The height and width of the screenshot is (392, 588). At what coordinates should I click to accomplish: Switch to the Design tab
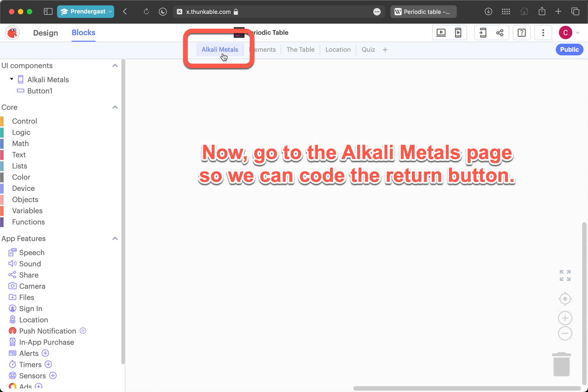[46, 33]
